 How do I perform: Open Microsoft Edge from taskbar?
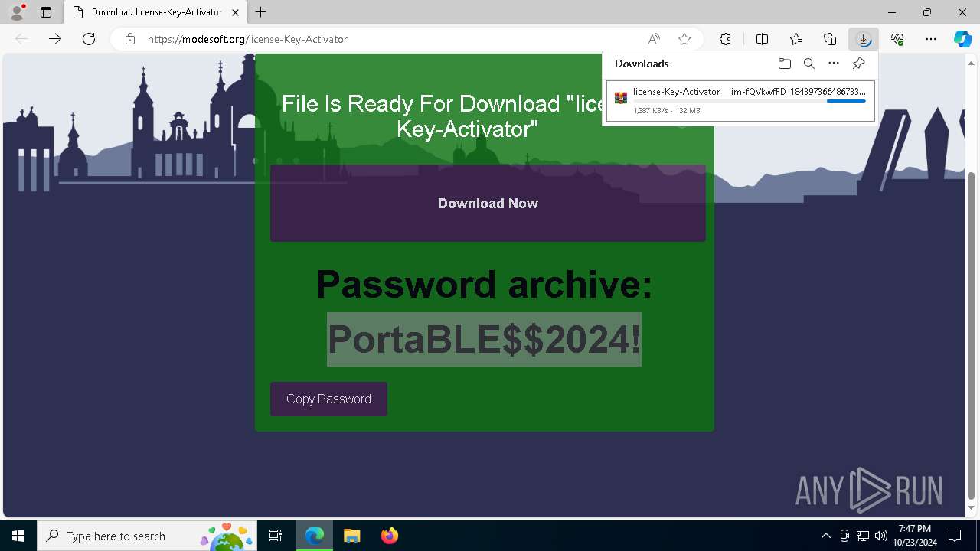click(315, 536)
